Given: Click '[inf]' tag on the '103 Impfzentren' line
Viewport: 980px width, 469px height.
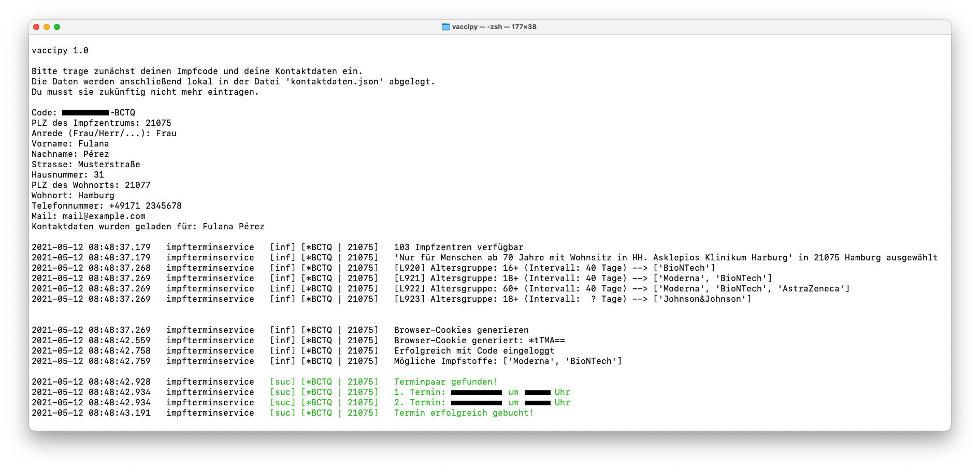Looking at the screenshot, I should (283, 247).
